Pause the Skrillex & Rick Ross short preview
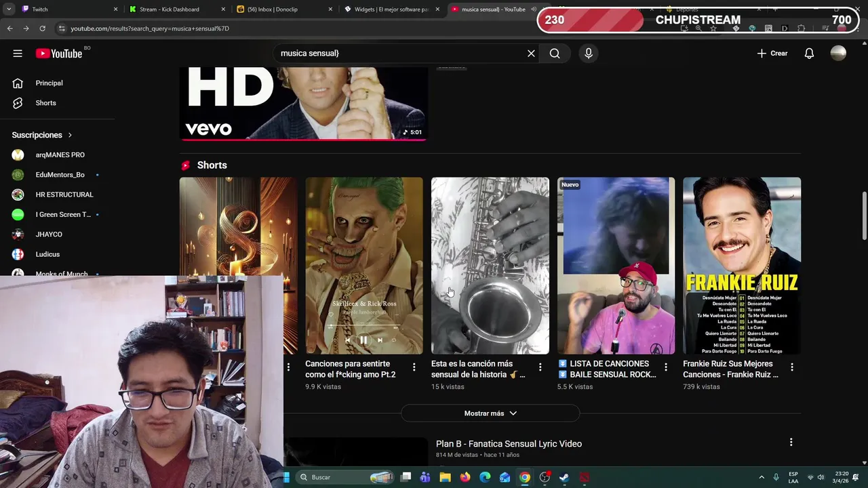The width and height of the screenshot is (868, 488). (363, 340)
